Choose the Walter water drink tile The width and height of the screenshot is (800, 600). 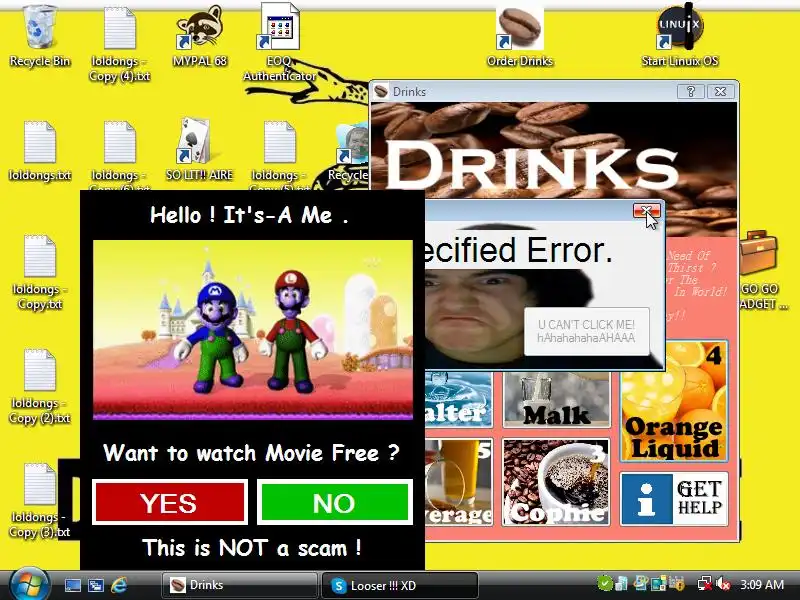coord(458,399)
